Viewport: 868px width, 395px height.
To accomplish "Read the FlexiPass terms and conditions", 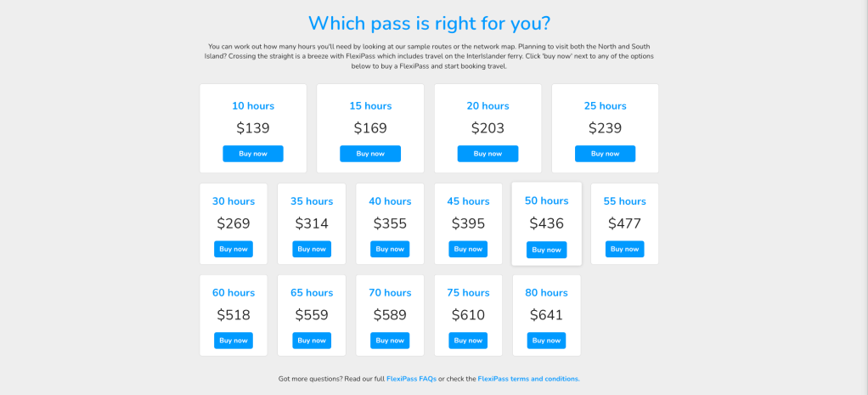I will (528, 379).
